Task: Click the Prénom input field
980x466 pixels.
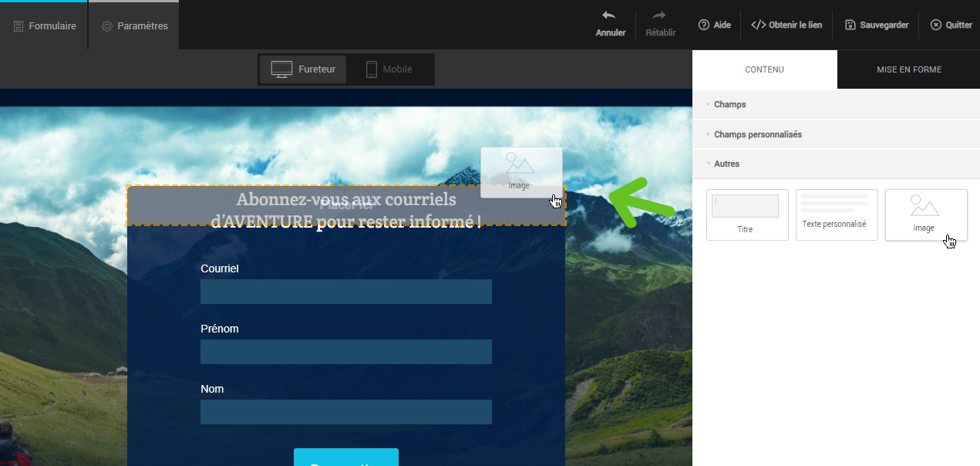Action: 345,352
